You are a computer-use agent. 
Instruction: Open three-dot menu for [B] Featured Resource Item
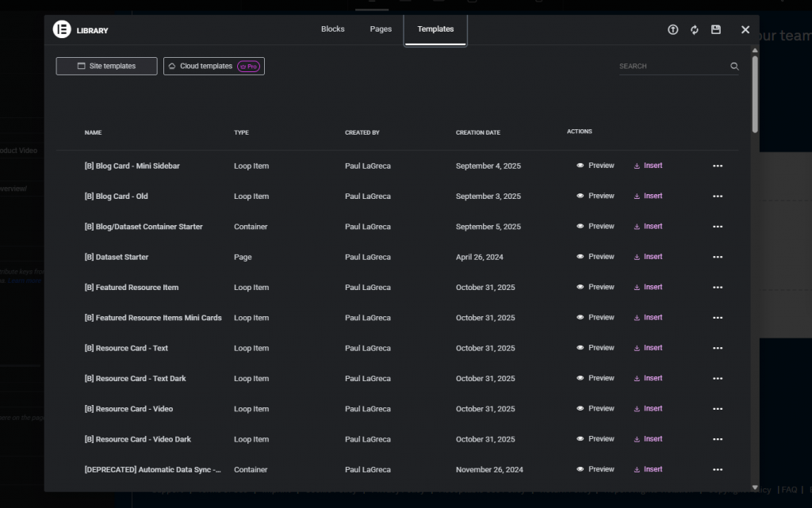pos(718,288)
